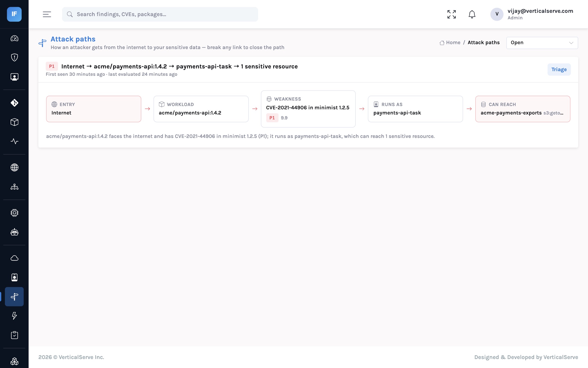Select the WORKLOAD acme/payments-api:1.4.2 node card
The width and height of the screenshot is (588, 368).
(x=201, y=109)
